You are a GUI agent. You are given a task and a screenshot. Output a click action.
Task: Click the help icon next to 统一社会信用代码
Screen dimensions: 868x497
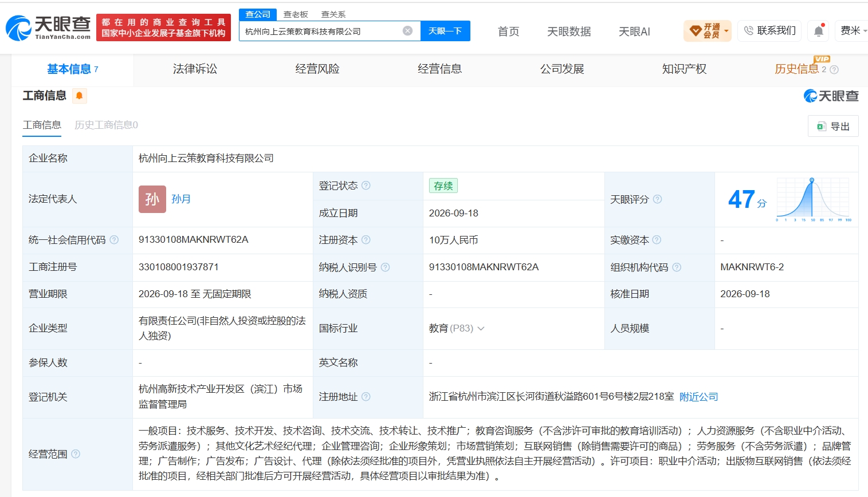(114, 240)
